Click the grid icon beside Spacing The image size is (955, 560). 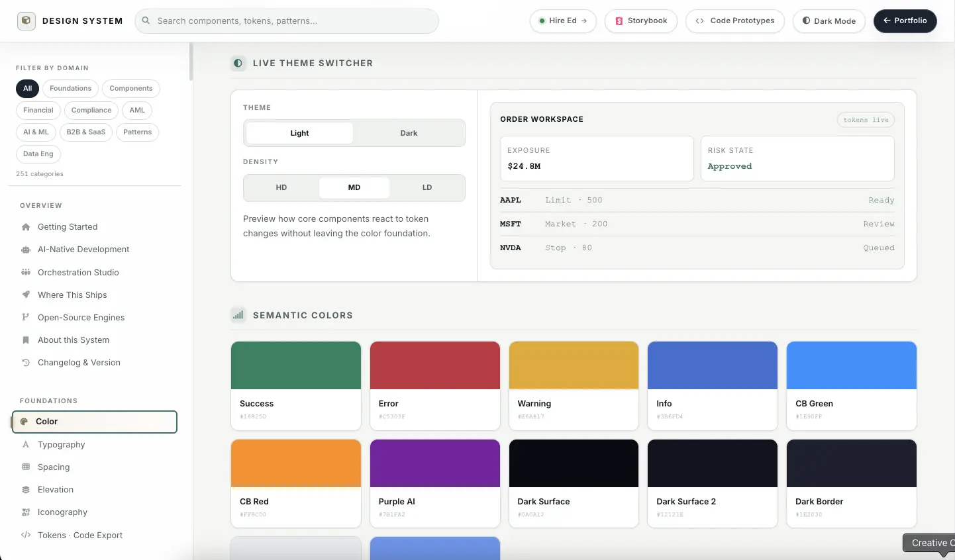[x=26, y=467]
